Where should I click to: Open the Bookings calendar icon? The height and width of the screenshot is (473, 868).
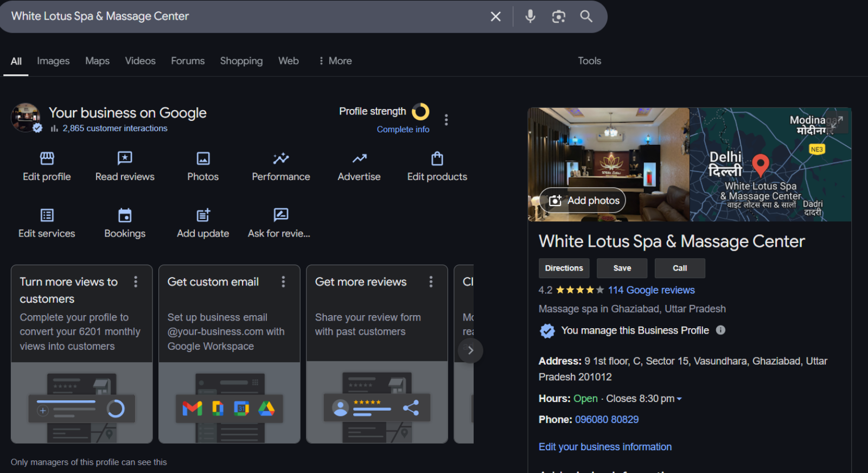click(125, 215)
